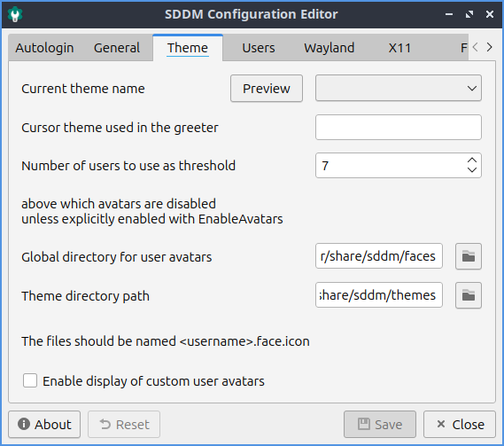Viewport: 504px width, 446px height.
Task: Browse for theme directory path folder icon
Action: (x=469, y=295)
